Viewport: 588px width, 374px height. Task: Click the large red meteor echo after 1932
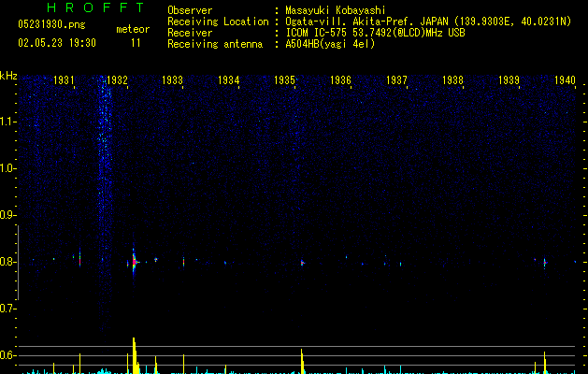coord(135,262)
